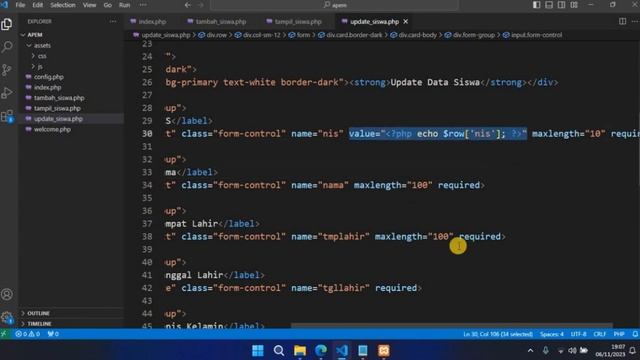The width and height of the screenshot is (640, 360).
Task: Open the Edit menu
Action: click(38, 5)
